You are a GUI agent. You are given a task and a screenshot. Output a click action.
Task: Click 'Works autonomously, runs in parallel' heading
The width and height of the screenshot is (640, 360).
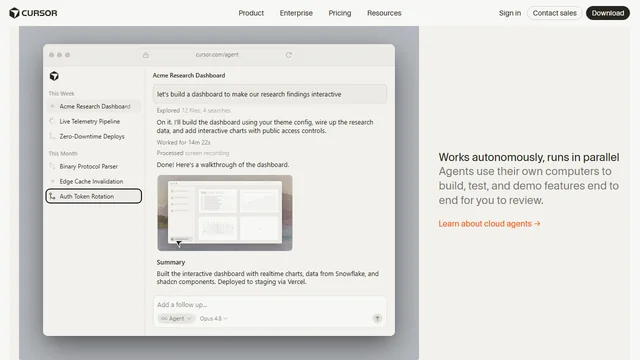[529, 157]
